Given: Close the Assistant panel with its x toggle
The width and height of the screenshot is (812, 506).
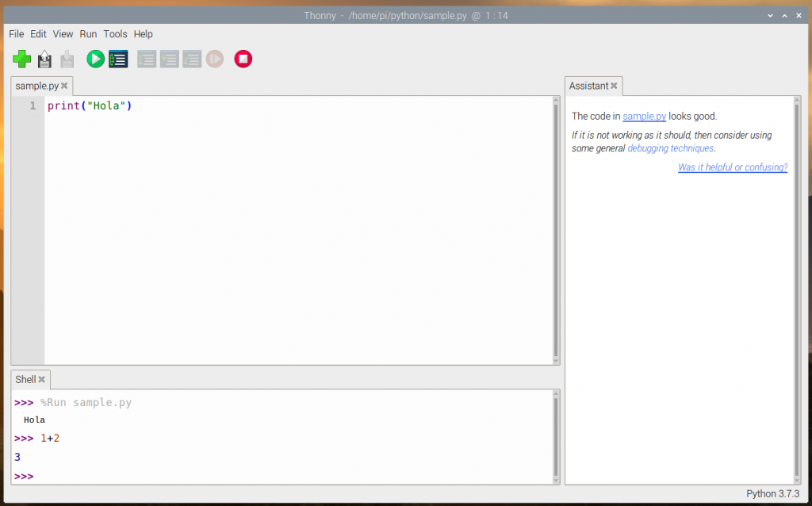Looking at the screenshot, I should point(613,86).
